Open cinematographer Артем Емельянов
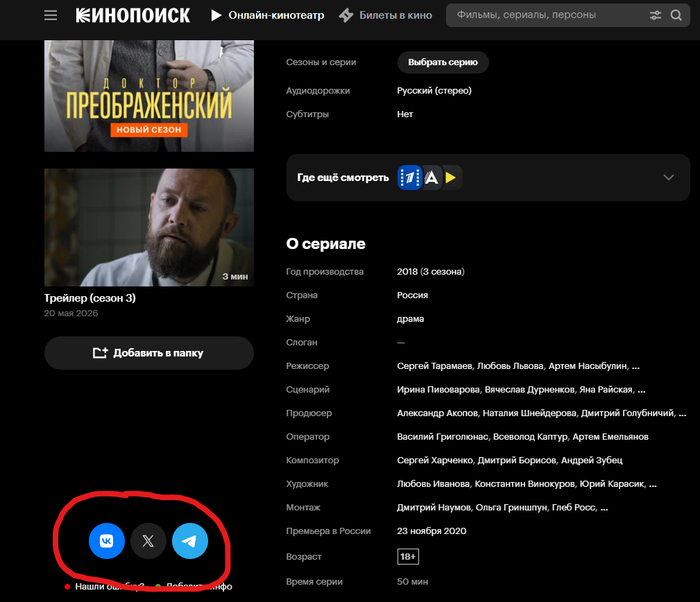Image resolution: width=700 pixels, height=602 pixels. tap(610, 437)
